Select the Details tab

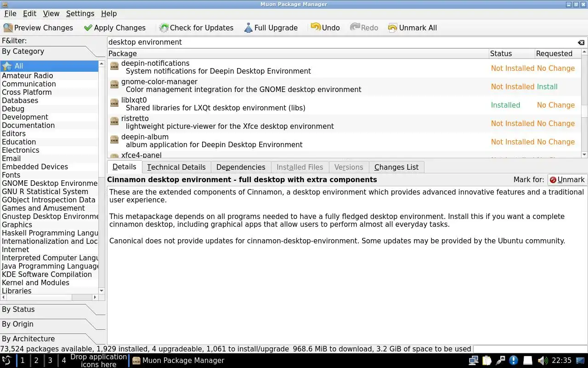124,167
